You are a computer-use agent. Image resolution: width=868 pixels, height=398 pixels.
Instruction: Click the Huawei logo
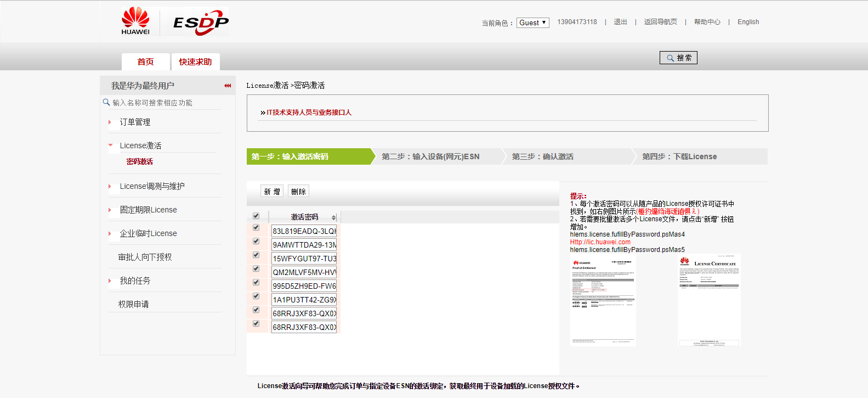(x=135, y=21)
